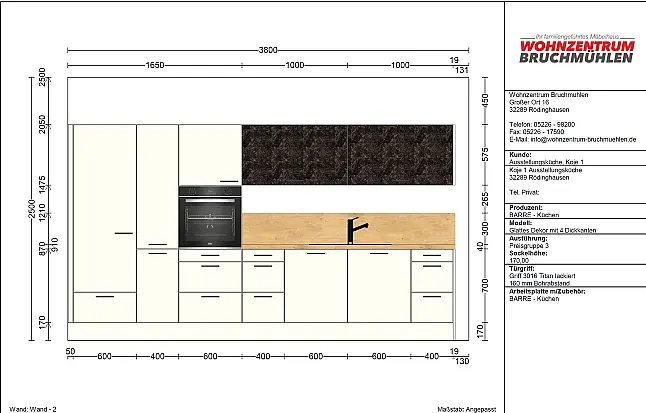Click the Produzent section label

526,208
